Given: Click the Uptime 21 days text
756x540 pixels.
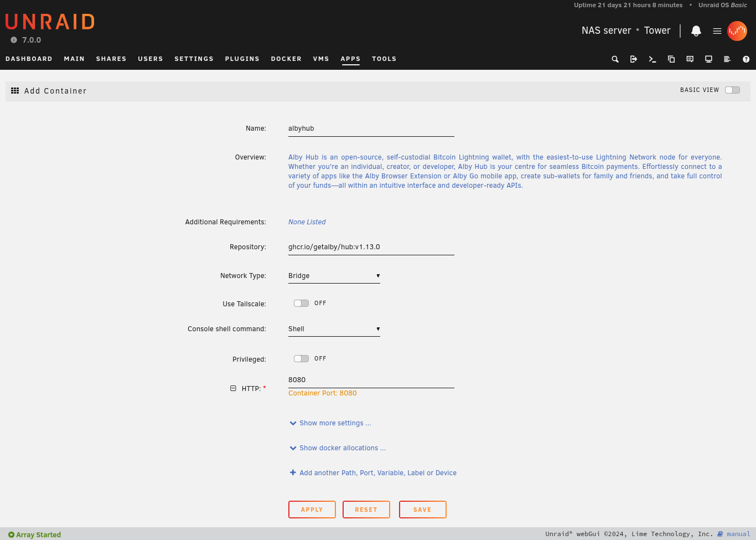Looking at the screenshot, I should [x=628, y=5].
